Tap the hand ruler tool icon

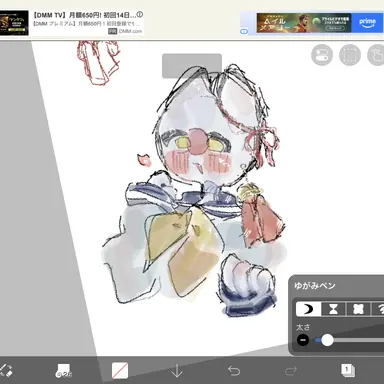376,55
